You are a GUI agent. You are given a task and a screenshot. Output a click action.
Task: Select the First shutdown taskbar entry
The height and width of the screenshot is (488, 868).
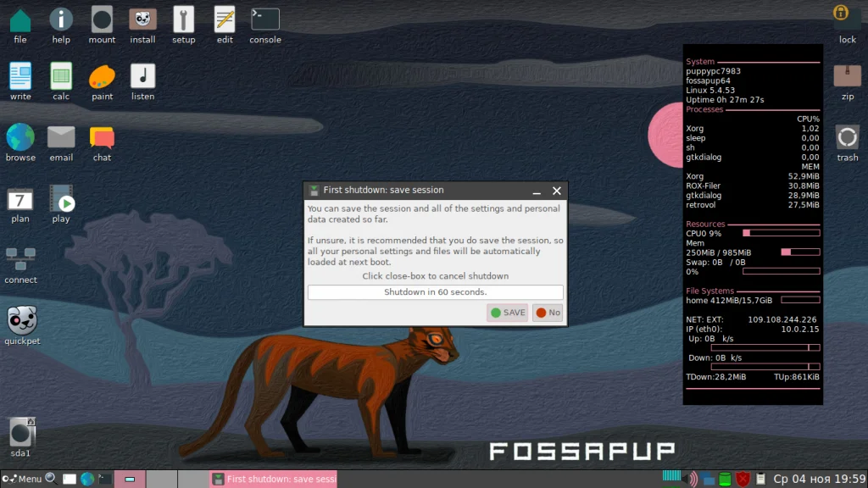pos(271,479)
